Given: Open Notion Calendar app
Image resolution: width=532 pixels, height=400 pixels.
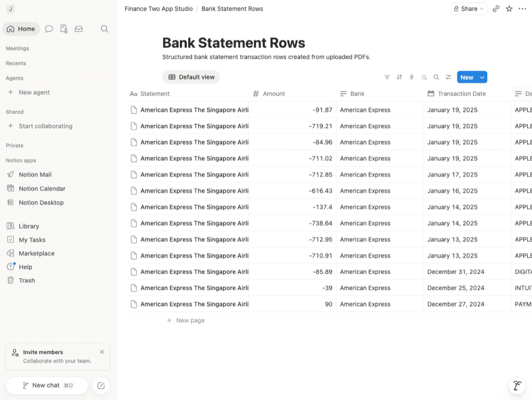Looking at the screenshot, I should click(42, 189).
